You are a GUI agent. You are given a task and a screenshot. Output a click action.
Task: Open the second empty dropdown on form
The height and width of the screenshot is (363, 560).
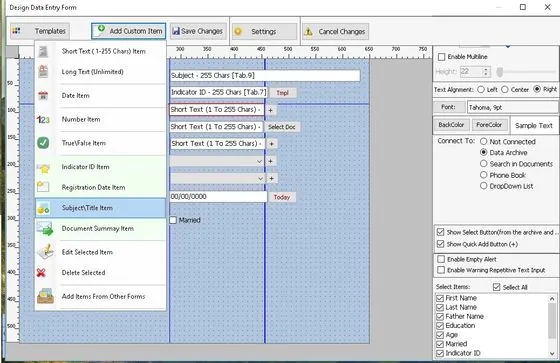217,178
